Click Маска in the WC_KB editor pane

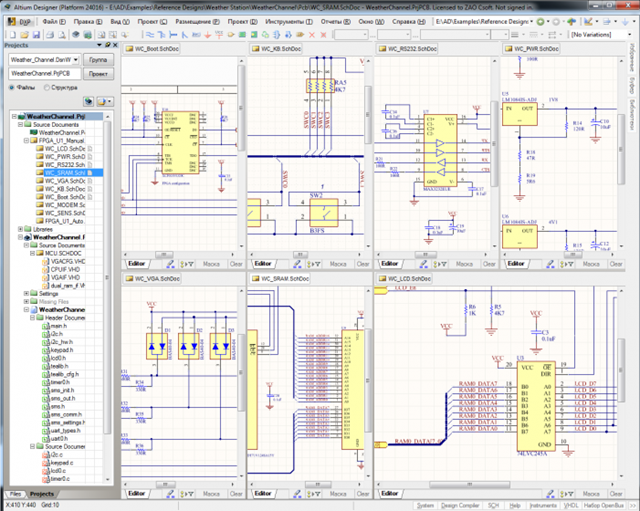338,264
